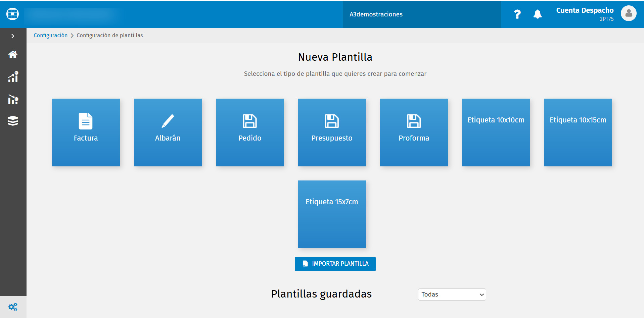644x318 pixels.
Task: Open the Home icon in the sidebar
Action: coord(13,54)
